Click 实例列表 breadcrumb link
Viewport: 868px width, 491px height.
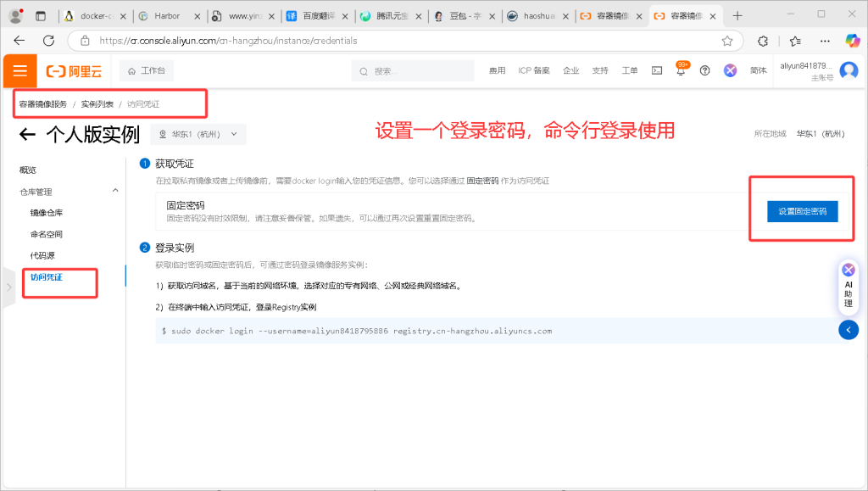[x=97, y=104]
